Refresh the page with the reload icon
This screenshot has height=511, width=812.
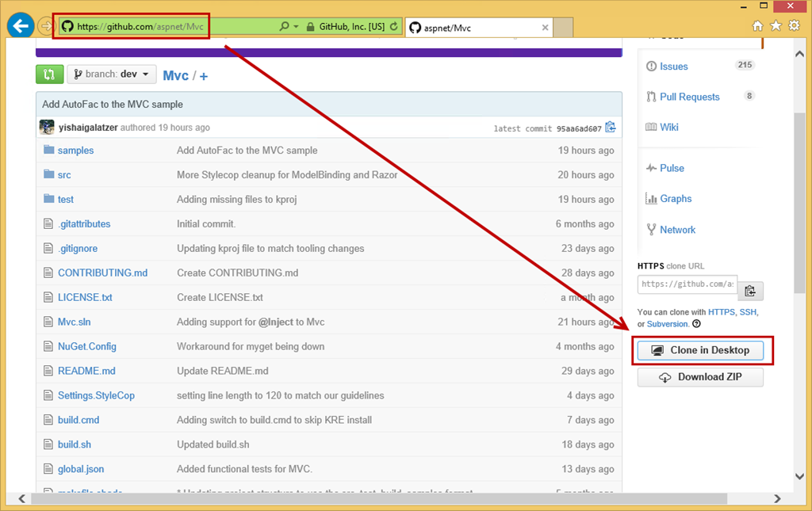click(x=394, y=26)
